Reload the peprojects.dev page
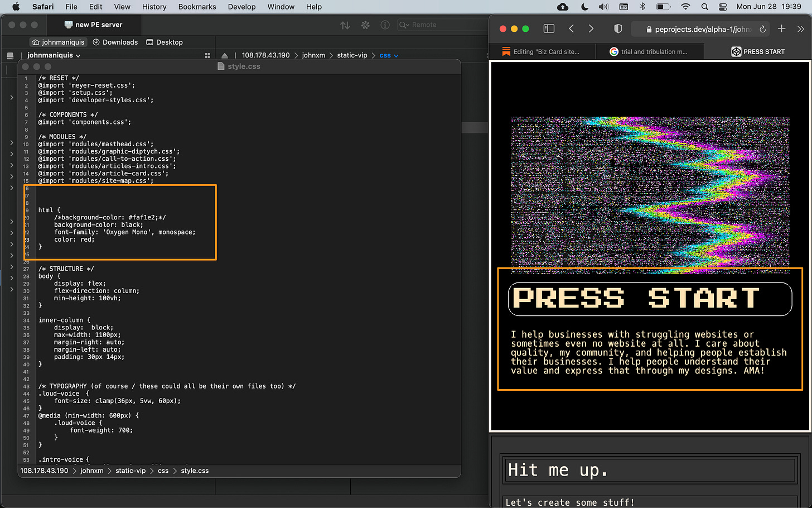Image resolution: width=812 pixels, height=508 pixels. click(762, 29)
